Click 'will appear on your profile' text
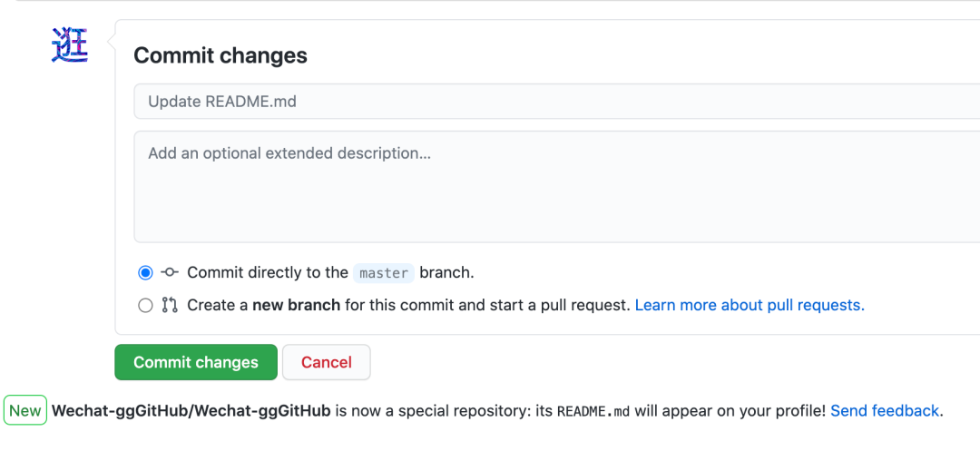Screen dimensions: 980x451 (x=730, y=411)
